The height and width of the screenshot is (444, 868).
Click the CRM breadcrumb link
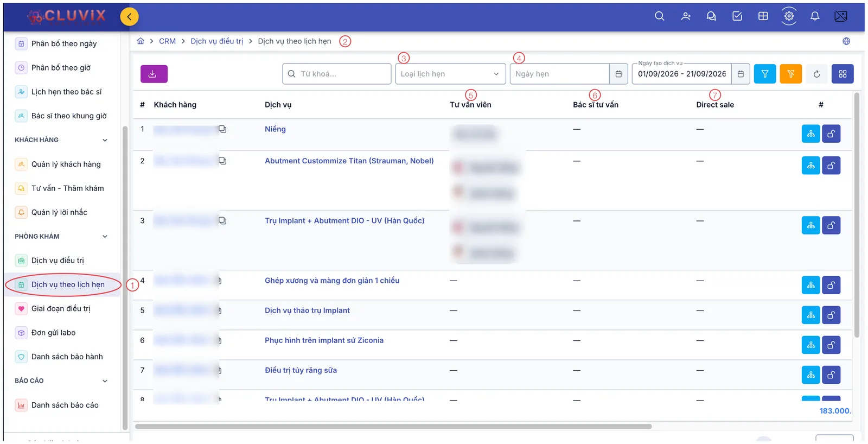(x=167, y=41)
